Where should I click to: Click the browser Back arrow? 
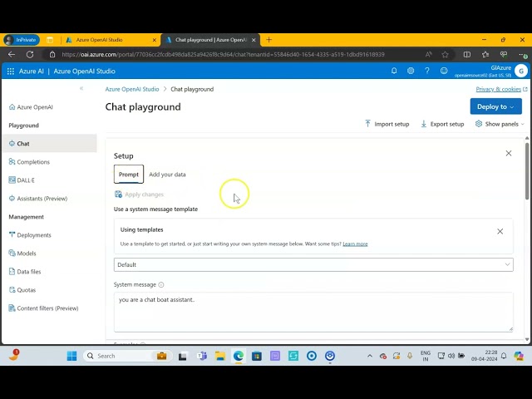(12, 54)
